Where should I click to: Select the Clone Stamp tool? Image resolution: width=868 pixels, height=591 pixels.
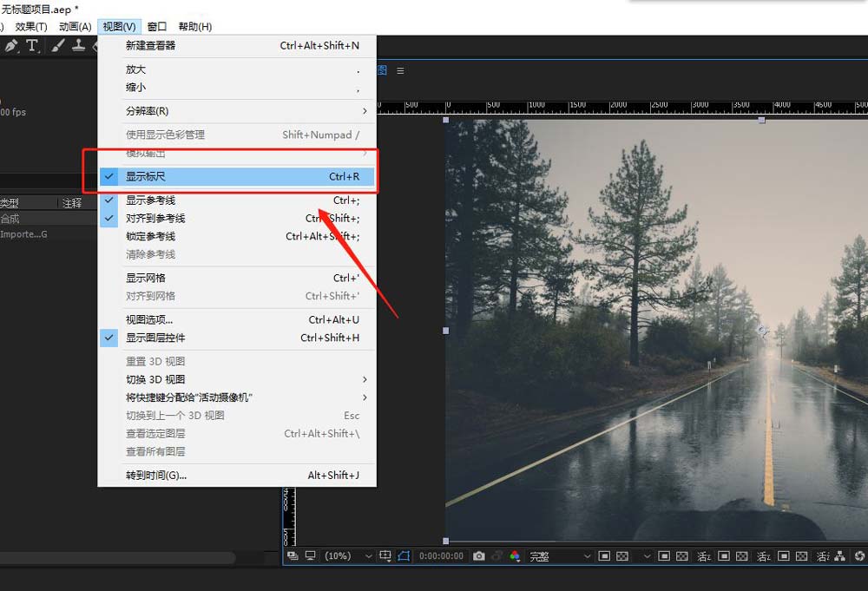78,46
